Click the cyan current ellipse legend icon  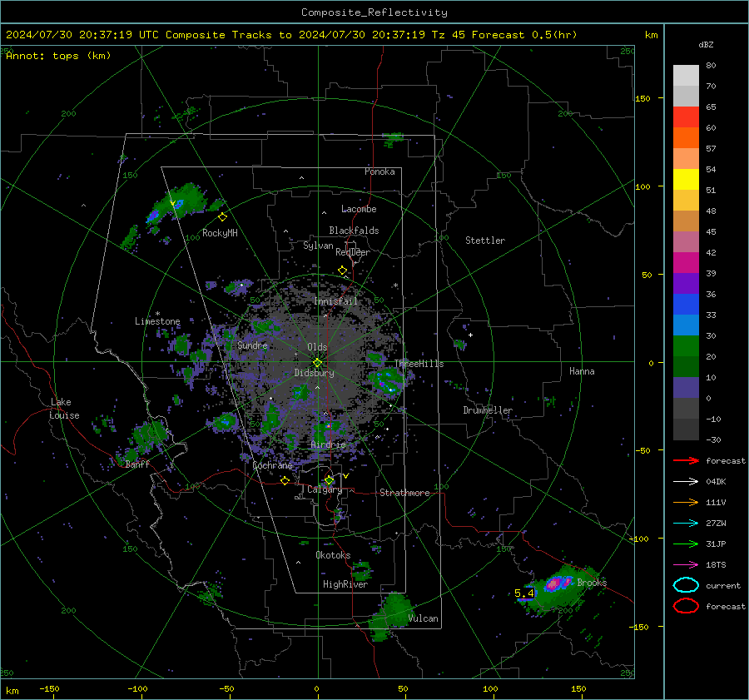click(686, 585)
